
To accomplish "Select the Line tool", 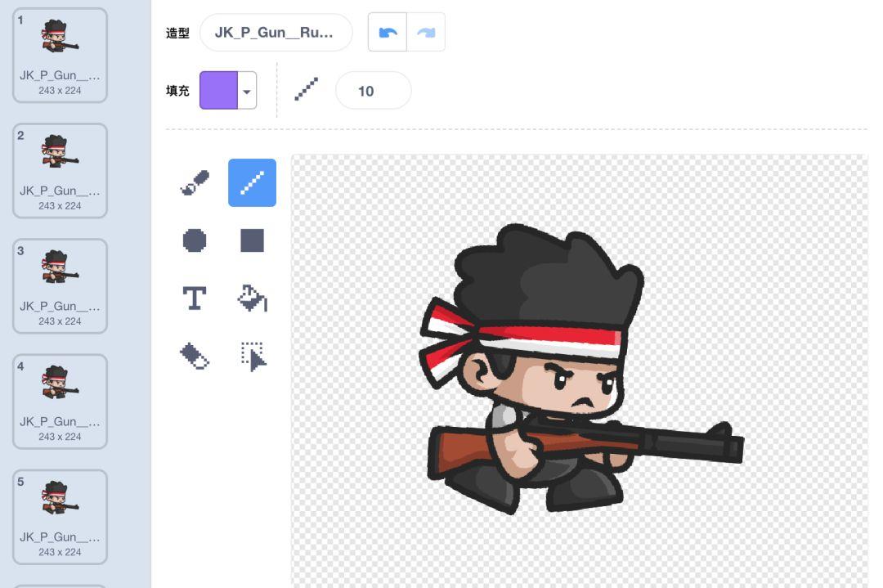I will pos(253,183).
